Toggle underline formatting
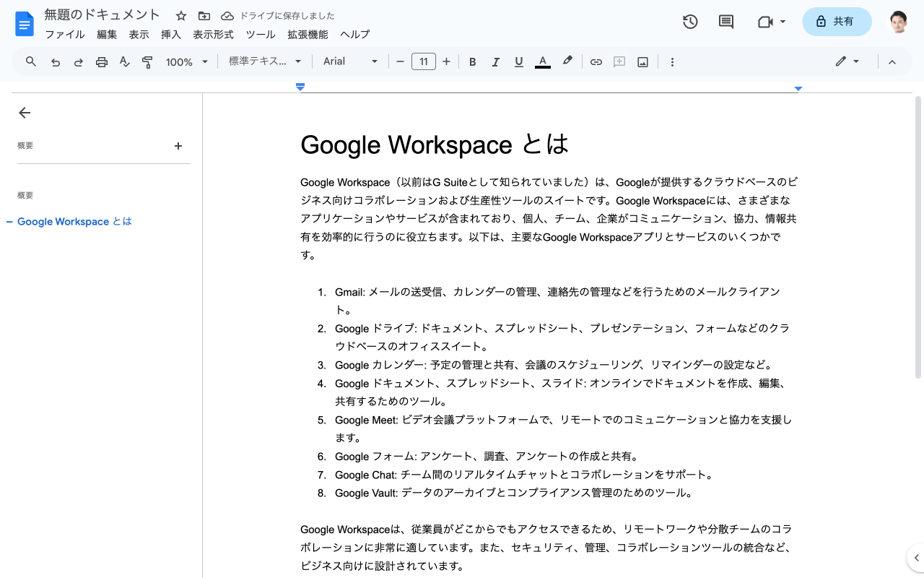The image size is (924, 578). tap(519, 62)
